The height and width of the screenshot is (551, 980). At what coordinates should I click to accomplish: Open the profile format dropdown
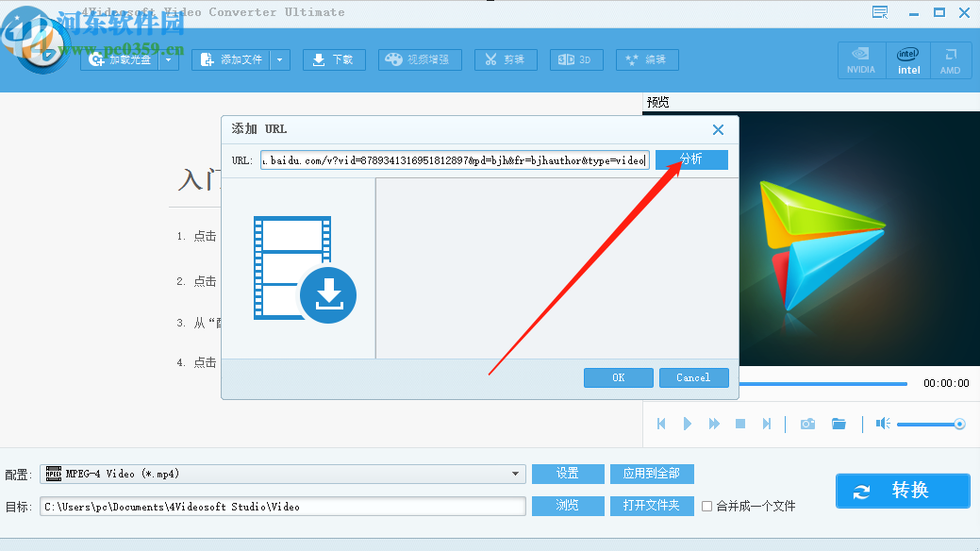[x=283, y=474]
